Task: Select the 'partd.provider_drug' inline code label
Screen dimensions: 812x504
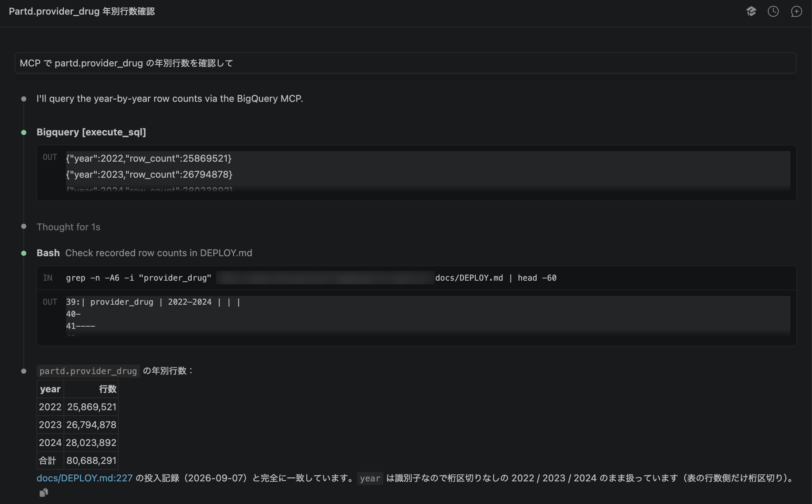Action: point(88,371)
